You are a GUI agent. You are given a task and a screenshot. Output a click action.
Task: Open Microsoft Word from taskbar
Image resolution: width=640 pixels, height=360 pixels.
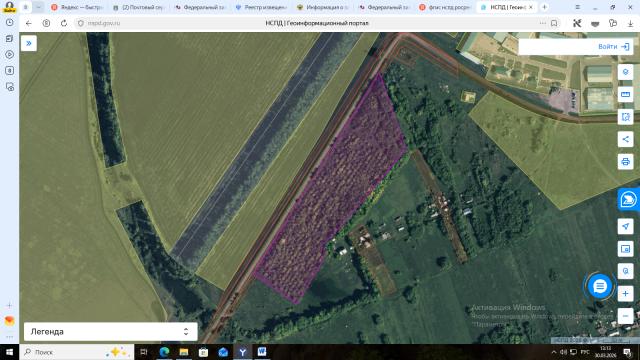pyautogui.click(x=262, y=352)
